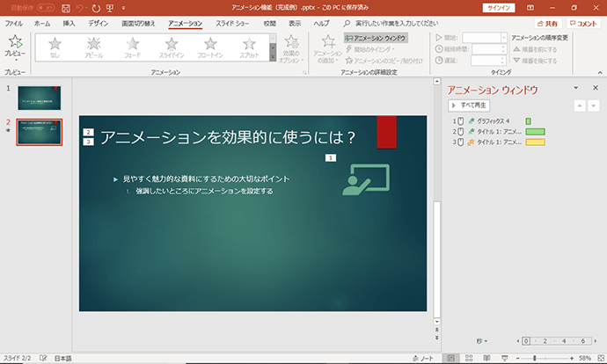This screenshot has height=364, width=607.
Task: Click the Preview (プレビュー) star icon
Action: click(15, 42)
